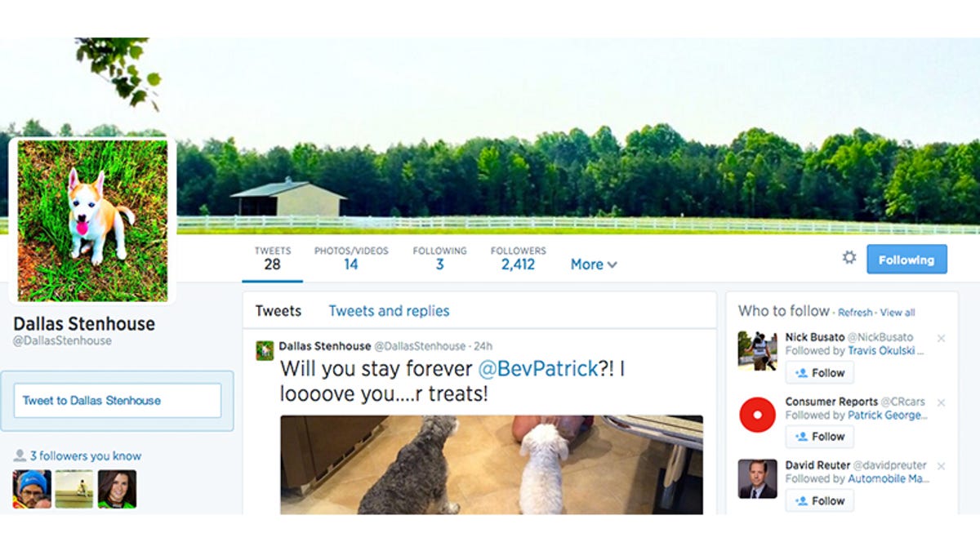Click the followers-you-know person icon
The image size is (980, 551).
click(x=20, y=455)
